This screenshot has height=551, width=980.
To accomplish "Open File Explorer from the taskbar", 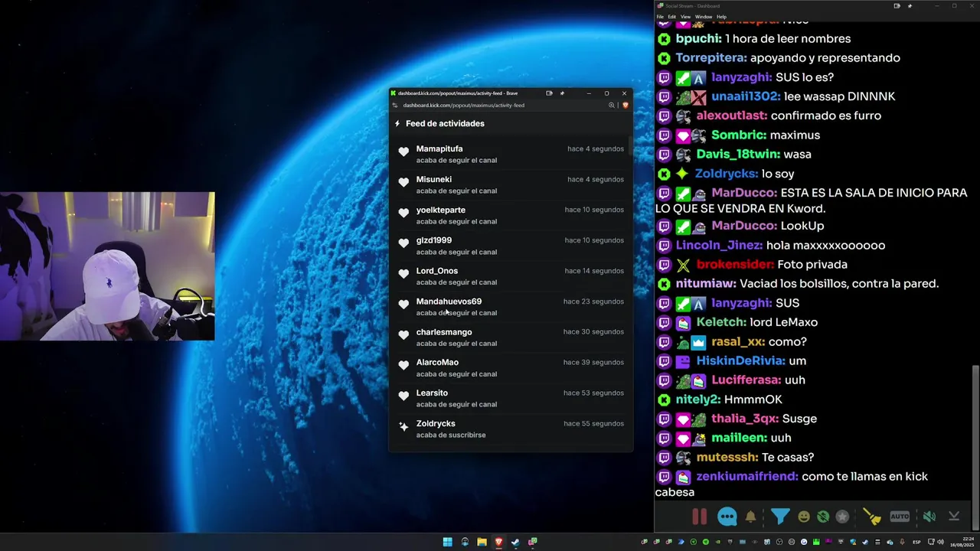I will pos(482,542).
